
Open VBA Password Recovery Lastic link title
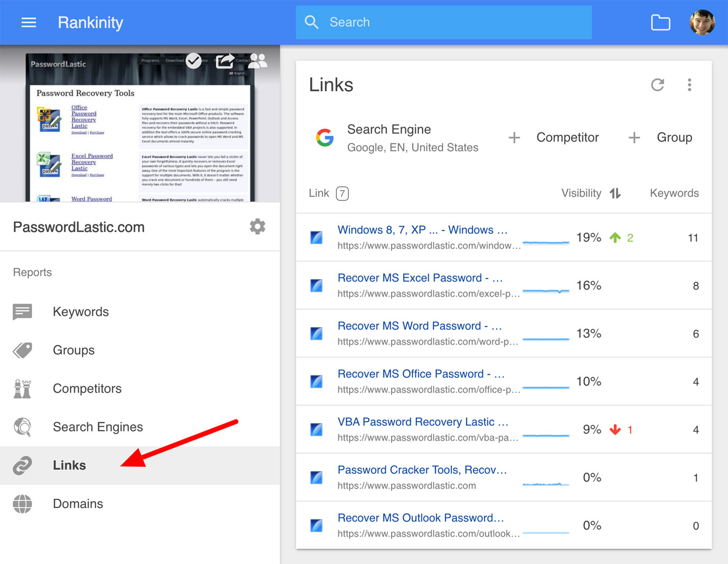point(423,422)
